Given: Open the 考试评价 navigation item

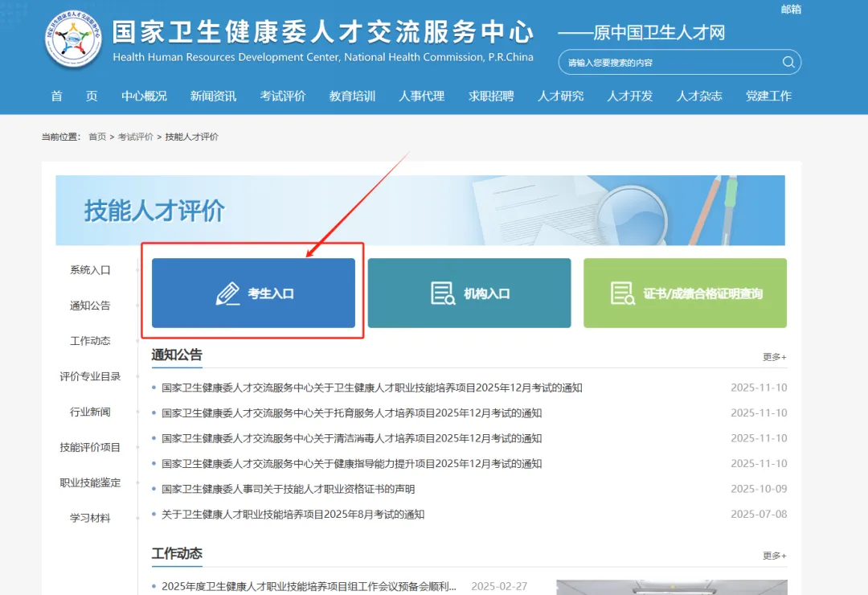Looking at the screenshot, I should tap(283, 96).
